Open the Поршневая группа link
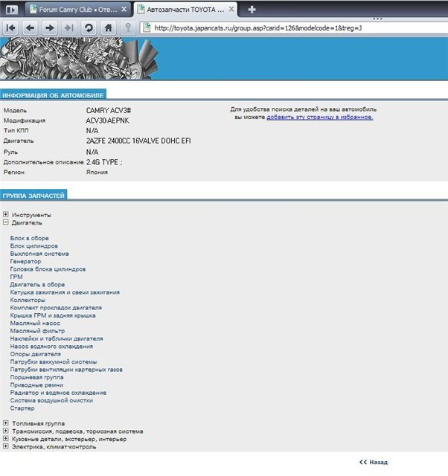The height and width of the screenshot is (476, 448). 36,377
